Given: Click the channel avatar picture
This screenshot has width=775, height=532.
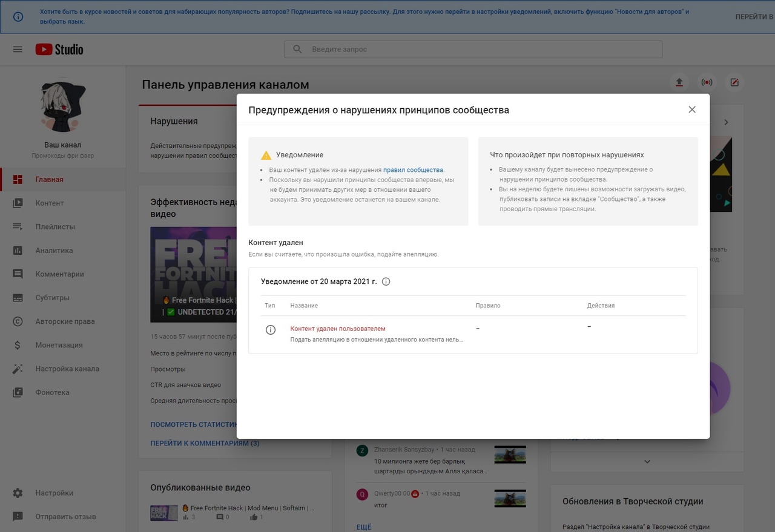Looking at the screenshot, I should [x=64, y=107].
